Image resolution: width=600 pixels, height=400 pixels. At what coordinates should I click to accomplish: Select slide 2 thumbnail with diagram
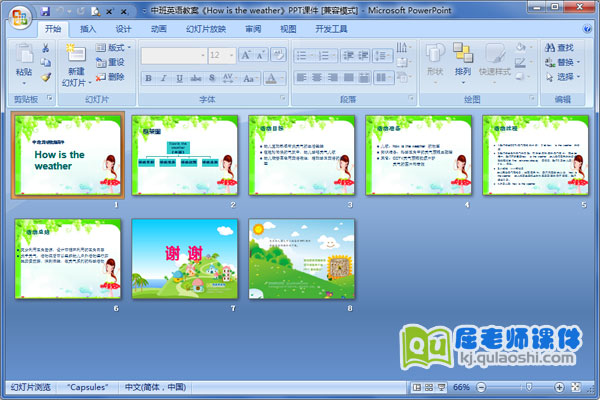185,155
